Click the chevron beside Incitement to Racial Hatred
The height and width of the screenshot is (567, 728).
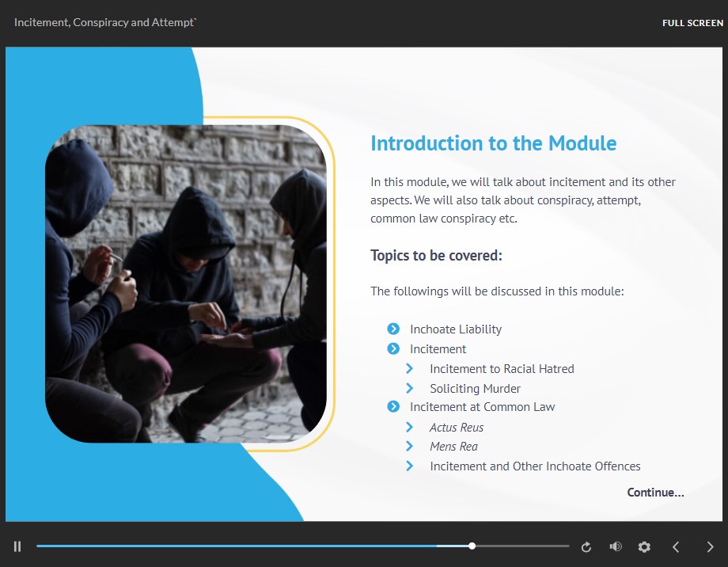409,368
